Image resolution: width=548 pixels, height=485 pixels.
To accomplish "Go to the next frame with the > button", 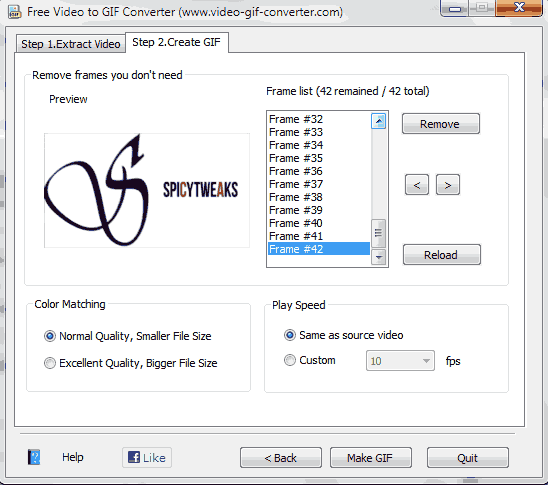I will [448, 185].
